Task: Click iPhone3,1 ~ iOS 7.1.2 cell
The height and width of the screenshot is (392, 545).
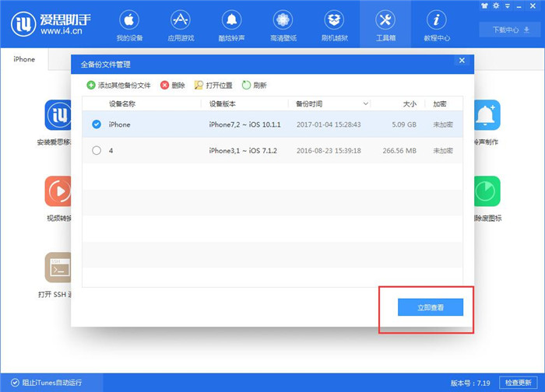Action: (243, 150)
